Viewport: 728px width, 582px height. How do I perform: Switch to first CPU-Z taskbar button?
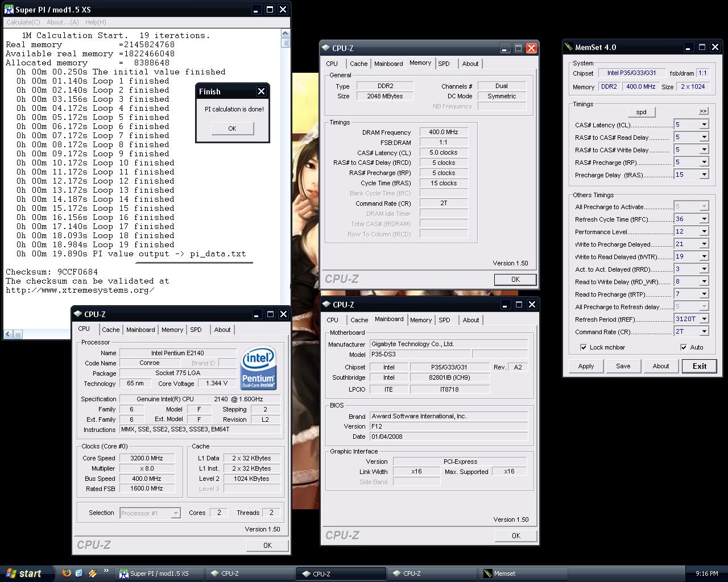pos(249,573)
